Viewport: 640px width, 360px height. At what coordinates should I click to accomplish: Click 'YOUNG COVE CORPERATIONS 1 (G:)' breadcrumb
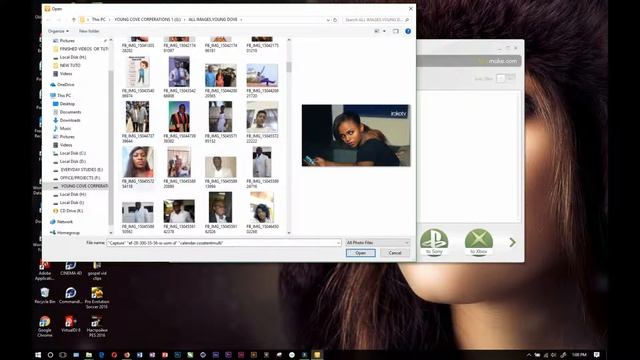[147, 20]
